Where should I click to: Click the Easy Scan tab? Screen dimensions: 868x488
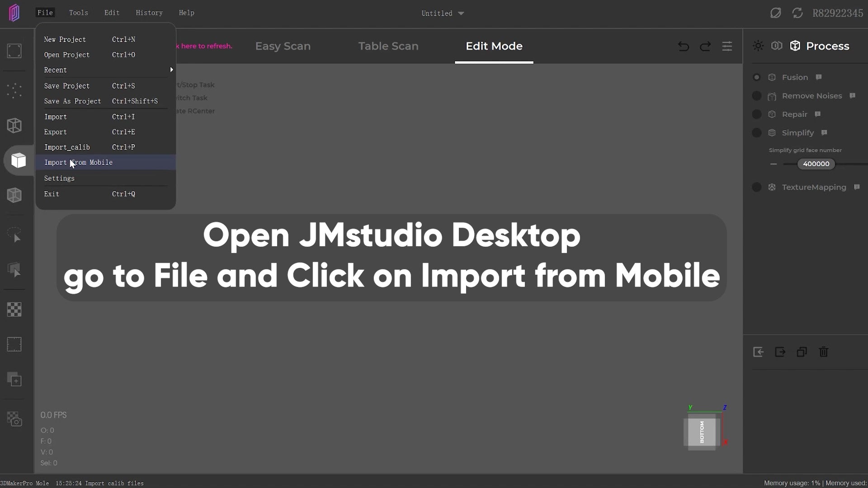tap(283, 46)
